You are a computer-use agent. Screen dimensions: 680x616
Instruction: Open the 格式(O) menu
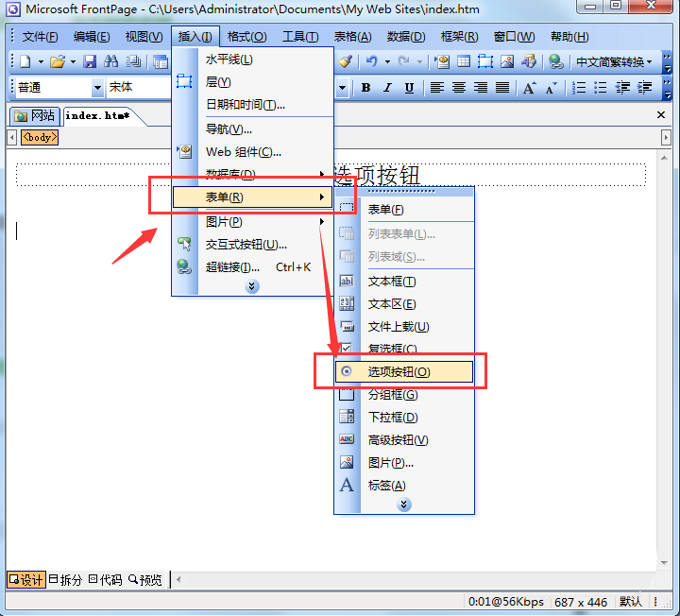point(246,37)
